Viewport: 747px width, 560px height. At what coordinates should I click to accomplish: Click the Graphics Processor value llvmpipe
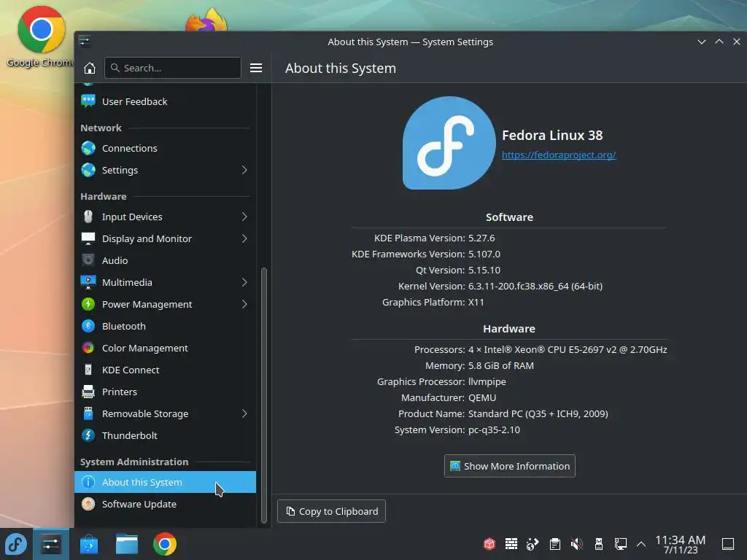[x=487, y=382]
